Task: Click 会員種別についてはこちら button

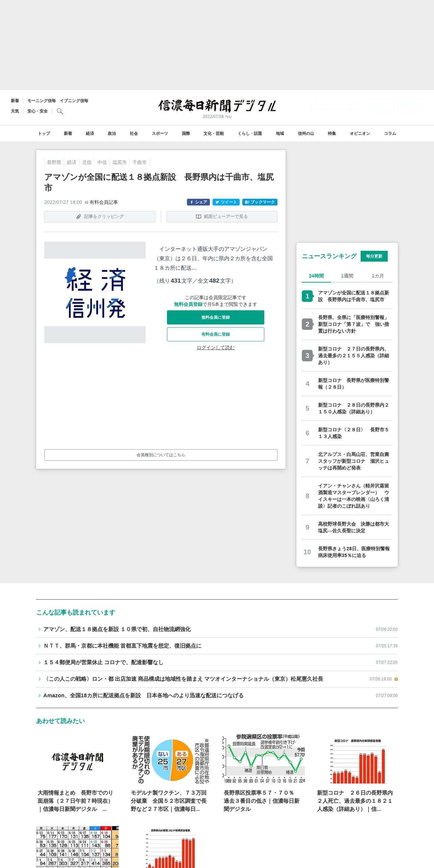Action: click(x=161, y=455)
